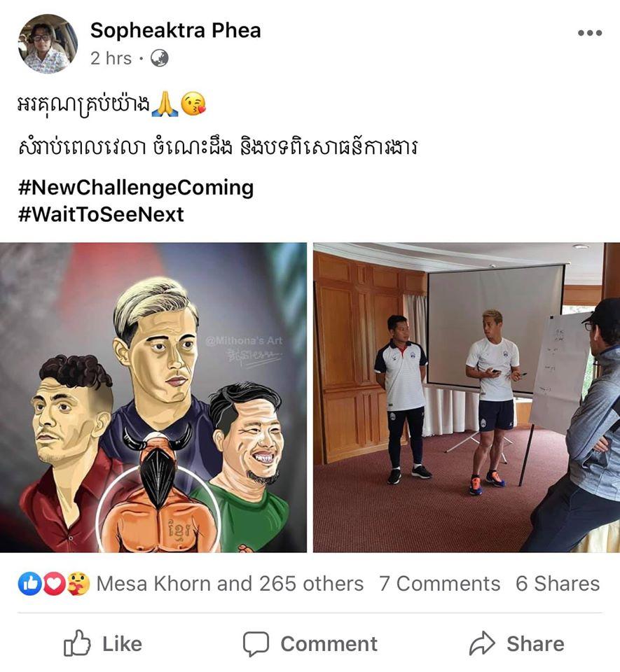The image size is (620, 672).
Task: Open the #NewChallengeComing hashtag
Action: pos(136,188)
